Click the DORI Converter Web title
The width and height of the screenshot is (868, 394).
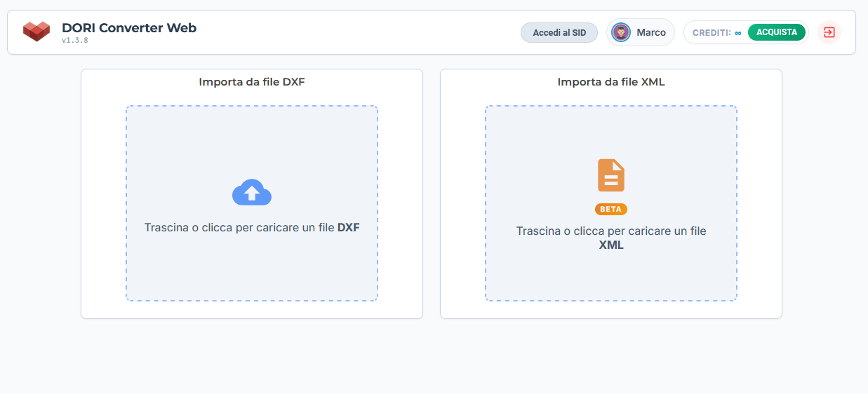(x=129, y=28)
